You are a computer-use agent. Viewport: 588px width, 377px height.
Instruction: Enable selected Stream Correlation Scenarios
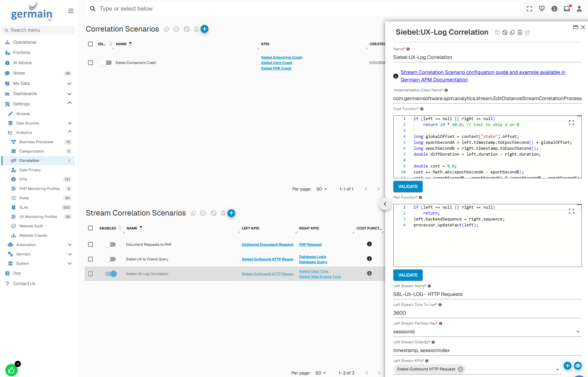pos(203,213)
